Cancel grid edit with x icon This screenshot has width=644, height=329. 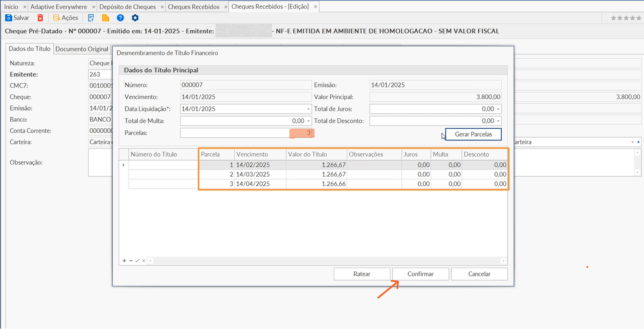click(144, 261)
